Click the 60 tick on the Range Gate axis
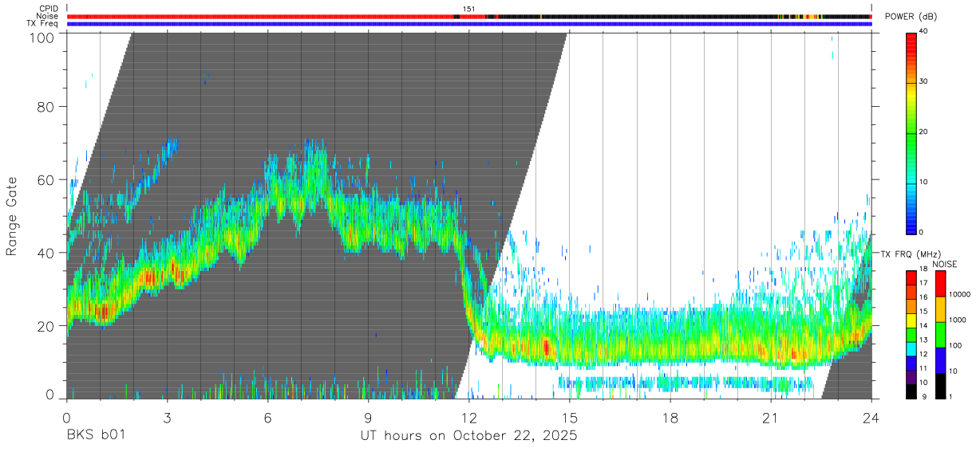The width and height of the screenshot is (980, 452). 46,179
